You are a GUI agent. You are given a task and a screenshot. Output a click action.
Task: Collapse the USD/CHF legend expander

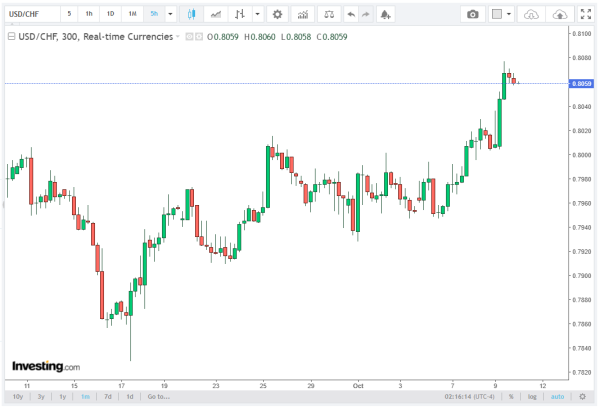(10, 35)
